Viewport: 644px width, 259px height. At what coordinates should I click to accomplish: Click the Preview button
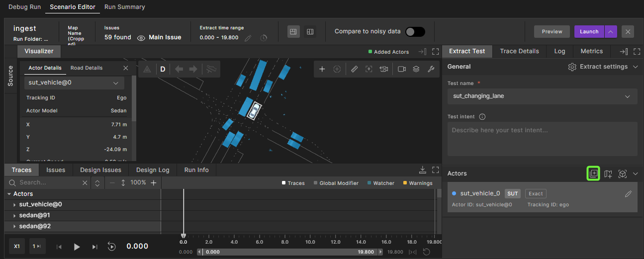(552, 31)
